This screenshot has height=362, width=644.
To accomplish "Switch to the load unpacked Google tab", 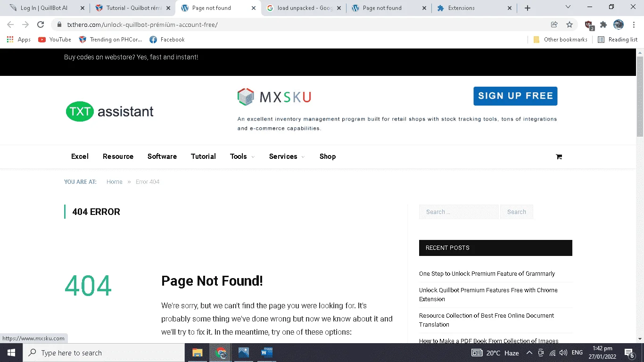I will (x=302, y=8).
